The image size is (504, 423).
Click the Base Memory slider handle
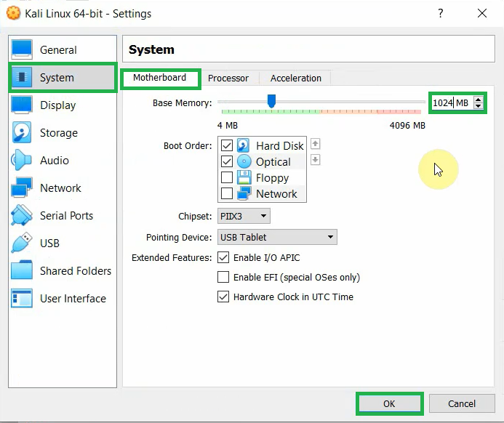coord(271,101)
